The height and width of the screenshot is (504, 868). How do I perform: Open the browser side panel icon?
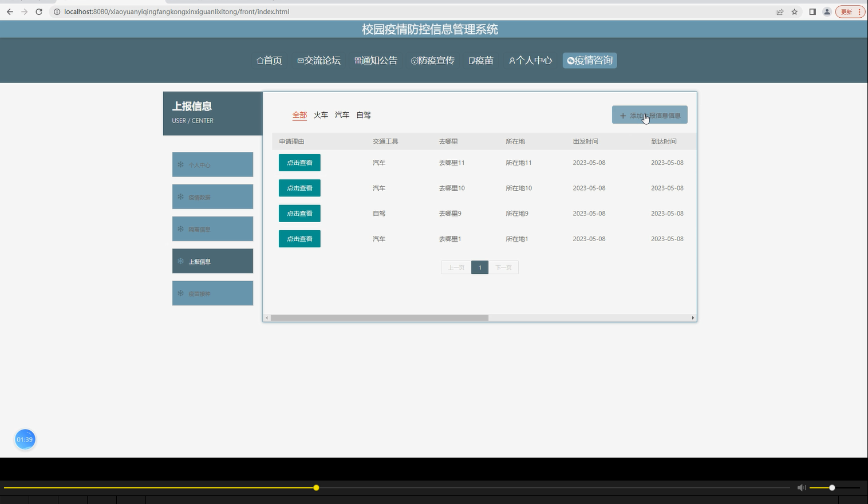tap(812, 11)
